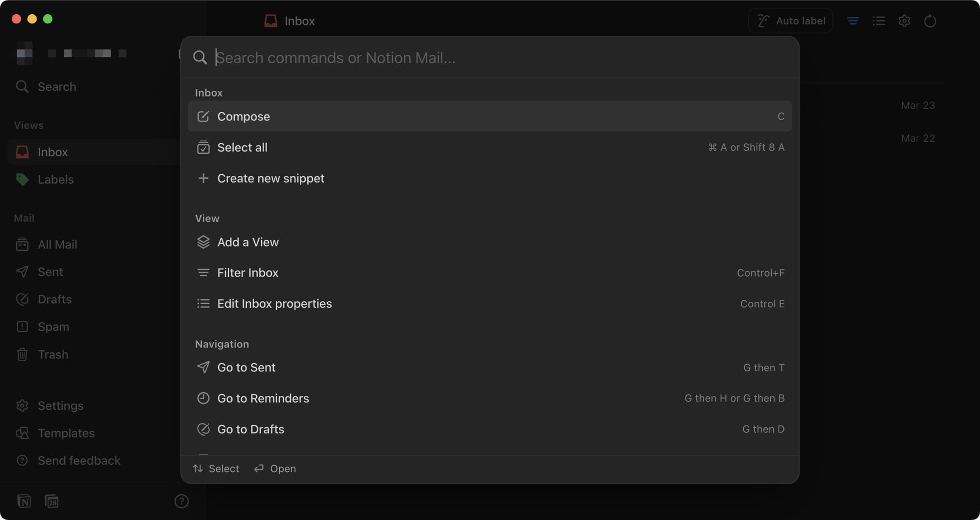980x520 pixels.
Task: Click the red Inbox tray icon in sidebar
Action: (x=22, y=152)
